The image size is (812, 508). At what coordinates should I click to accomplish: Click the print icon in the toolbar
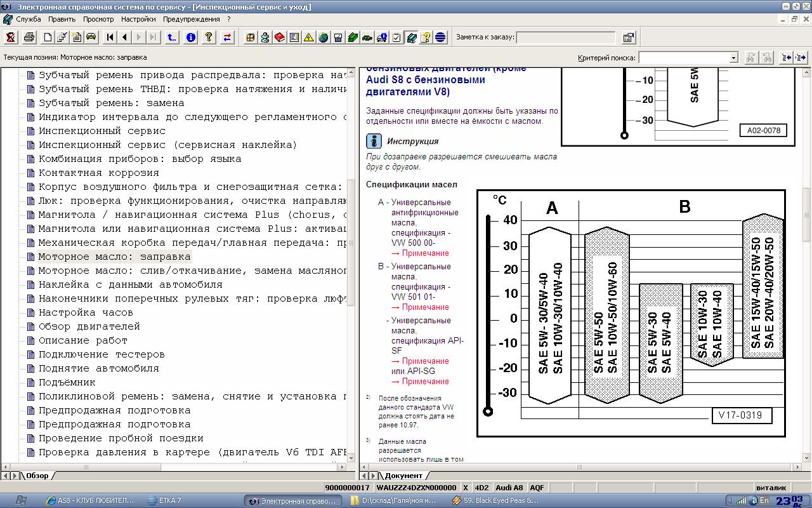pyautogui.click(x=29, y=37)
